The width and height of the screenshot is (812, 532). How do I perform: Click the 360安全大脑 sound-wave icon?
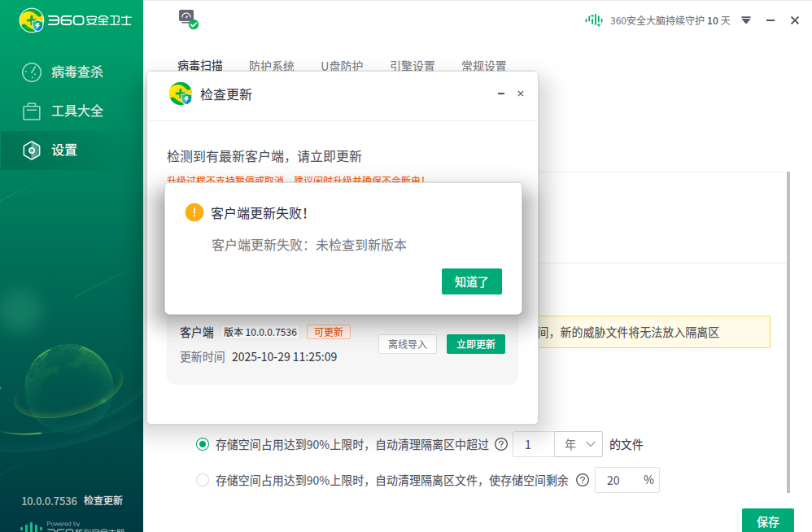(x=593, y=20)
